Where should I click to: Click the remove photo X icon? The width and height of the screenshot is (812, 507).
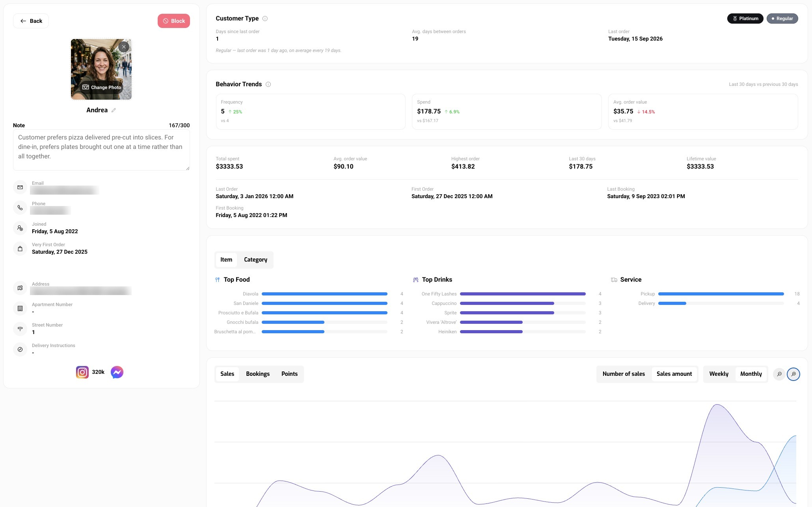point(124,47)
